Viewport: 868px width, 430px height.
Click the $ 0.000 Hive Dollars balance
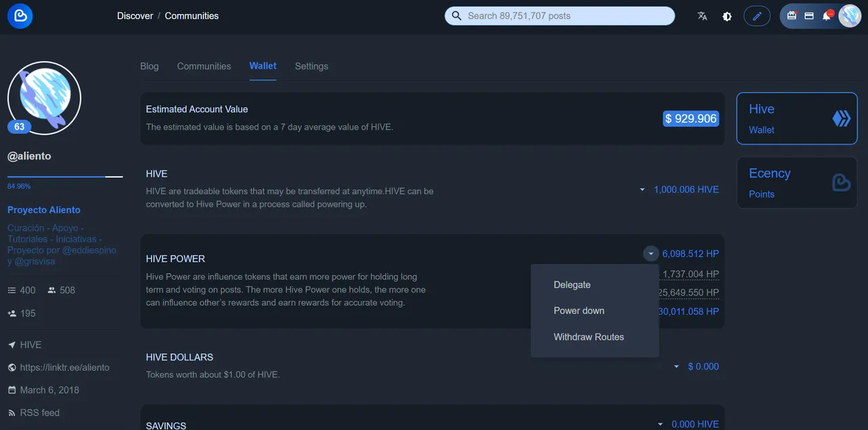[703, 366]
